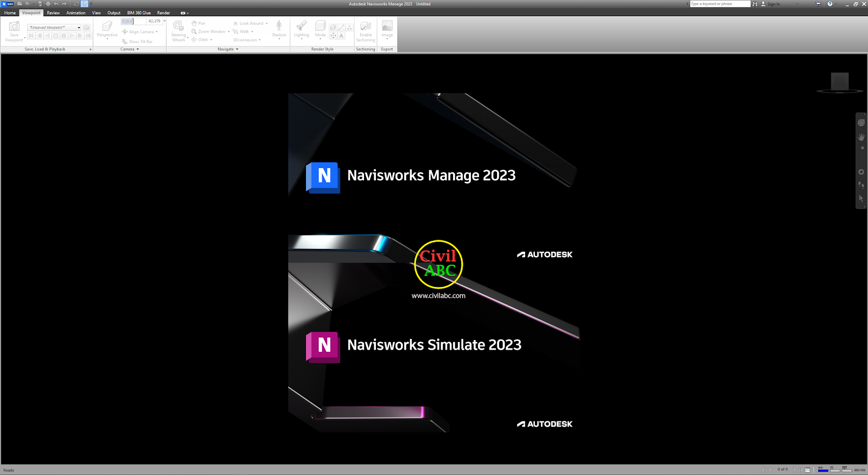Click the viewpoint animation Pause button

(x=63, y=35)
